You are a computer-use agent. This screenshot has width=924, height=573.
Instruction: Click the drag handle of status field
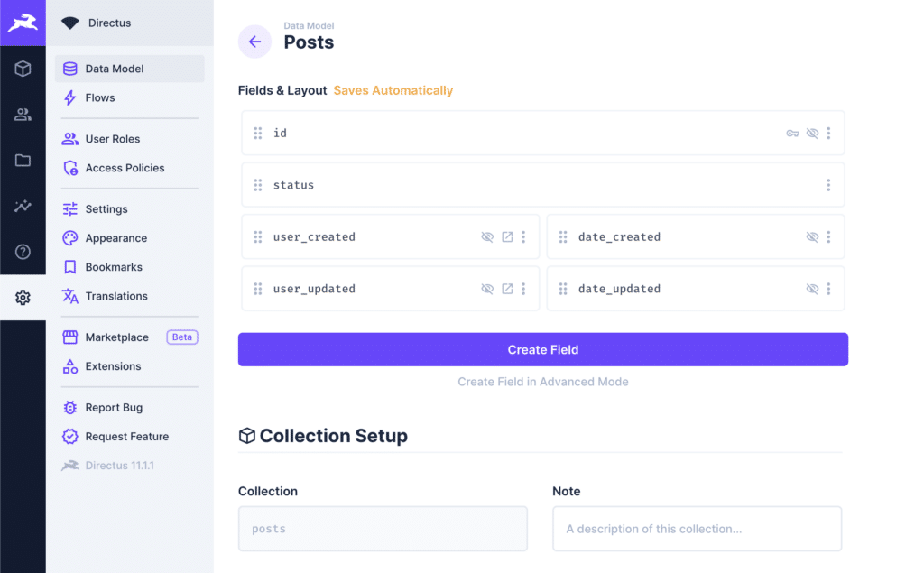point(258,185)
